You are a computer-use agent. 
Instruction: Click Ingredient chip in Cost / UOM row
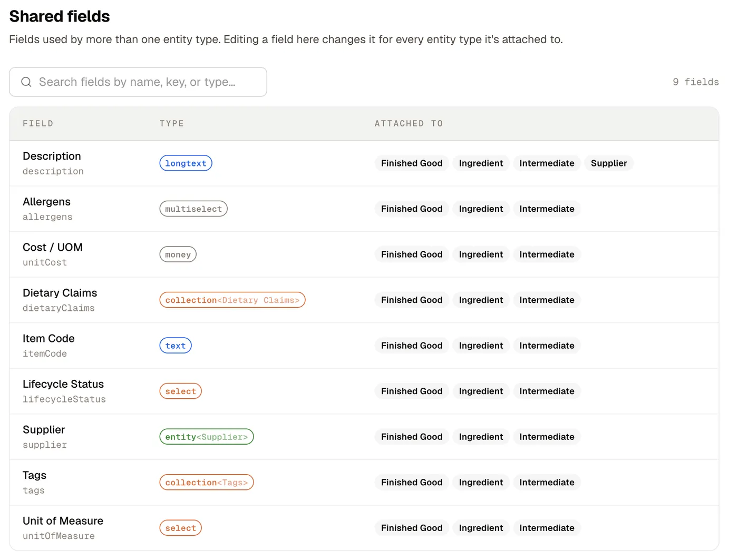pyautogui.click(x=481, y=254)
